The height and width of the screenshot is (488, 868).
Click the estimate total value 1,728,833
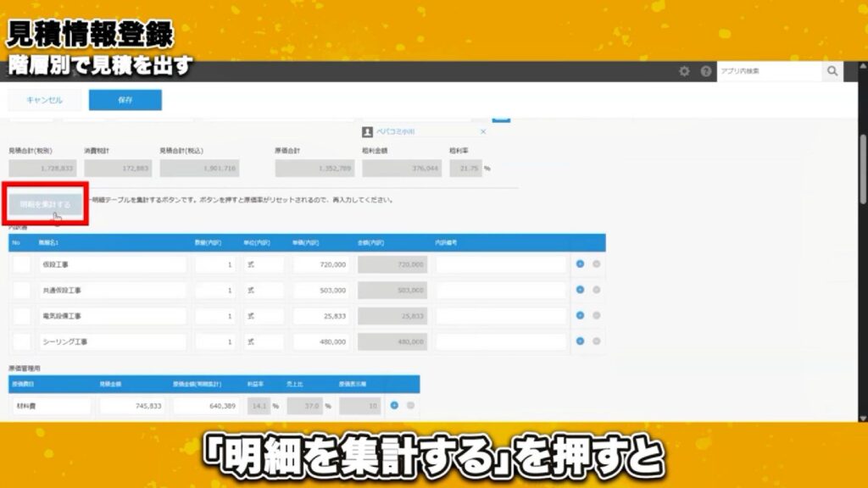(42, 169)
